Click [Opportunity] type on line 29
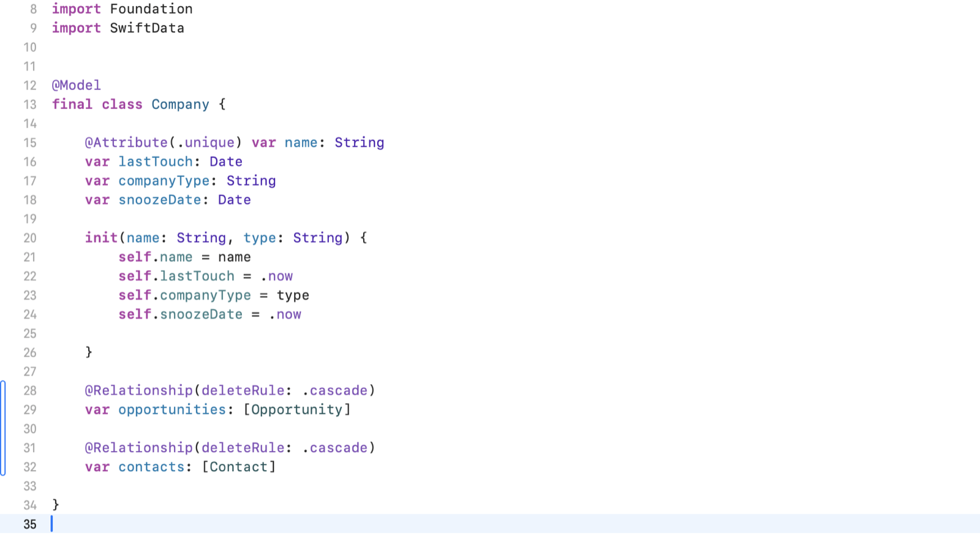980x560 pixels. [x=297, y=410]
